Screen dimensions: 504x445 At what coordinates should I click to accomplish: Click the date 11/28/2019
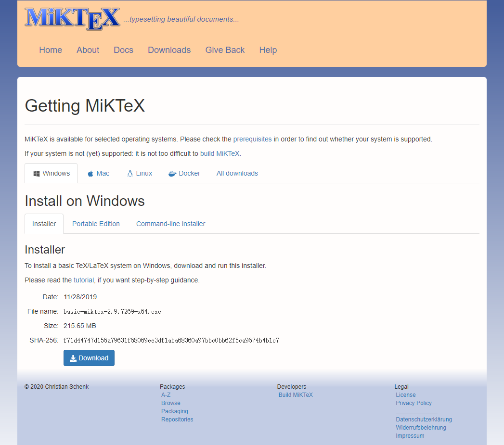(x=80, y=297)
